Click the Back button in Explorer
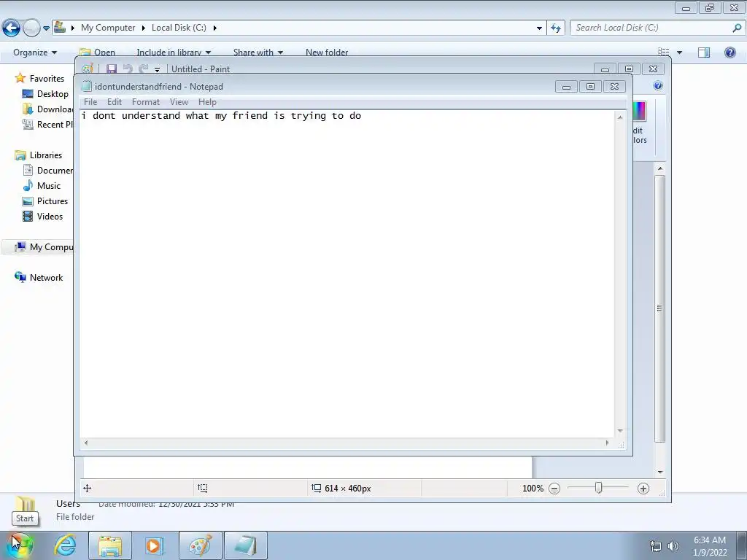 [12, 28]
